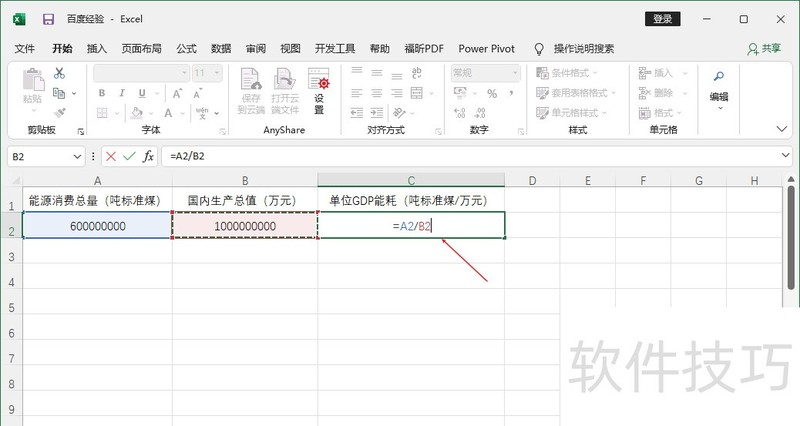This screenshot has height=426, width=800.
Task: Toggle Italic formatting
Action: tap(122, 93)
